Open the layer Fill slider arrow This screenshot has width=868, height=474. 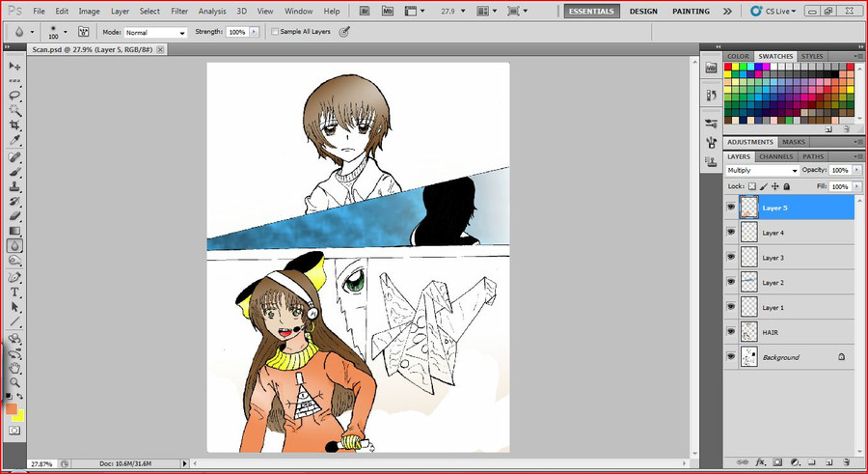pos(857,186)
